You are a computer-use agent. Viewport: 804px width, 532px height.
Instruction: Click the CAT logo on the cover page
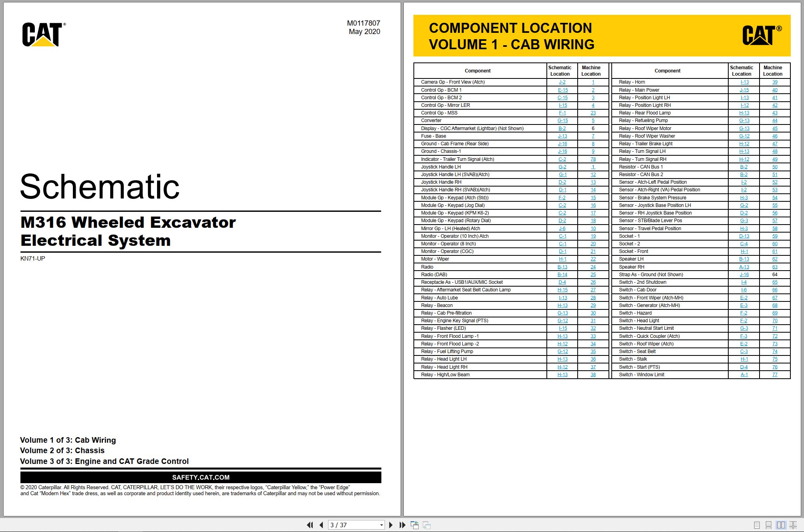[x=44, y=34]
